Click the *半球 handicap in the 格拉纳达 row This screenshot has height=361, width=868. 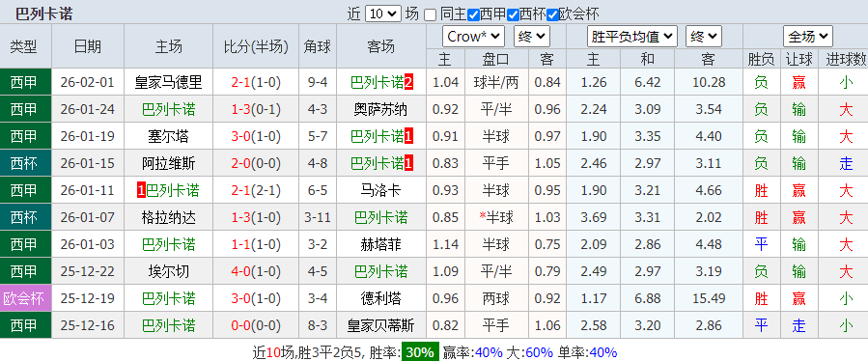click(496, 217)
